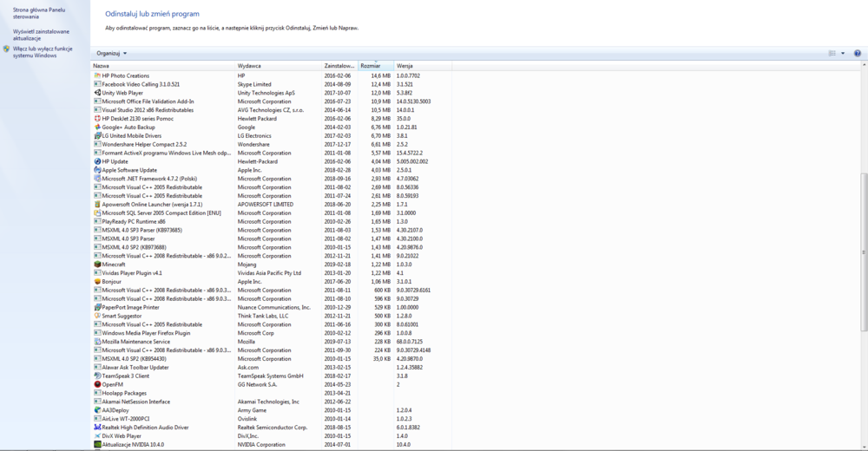Click the Bonjour program icon
The height and width of the screenshot is (451, 868).
(x=97, y=282)
